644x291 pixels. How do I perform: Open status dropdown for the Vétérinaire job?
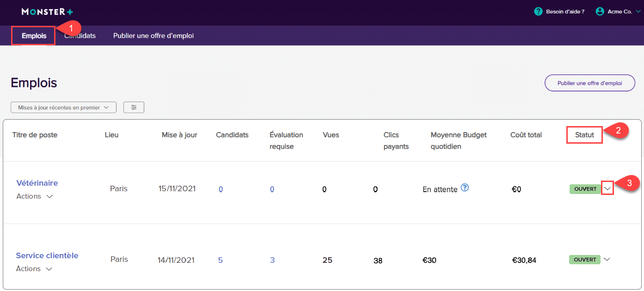coord(607,188)
